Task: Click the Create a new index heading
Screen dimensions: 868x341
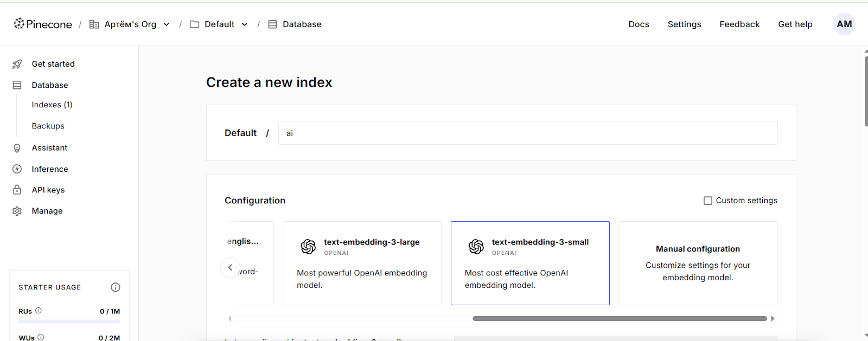Action: [269, 82]
